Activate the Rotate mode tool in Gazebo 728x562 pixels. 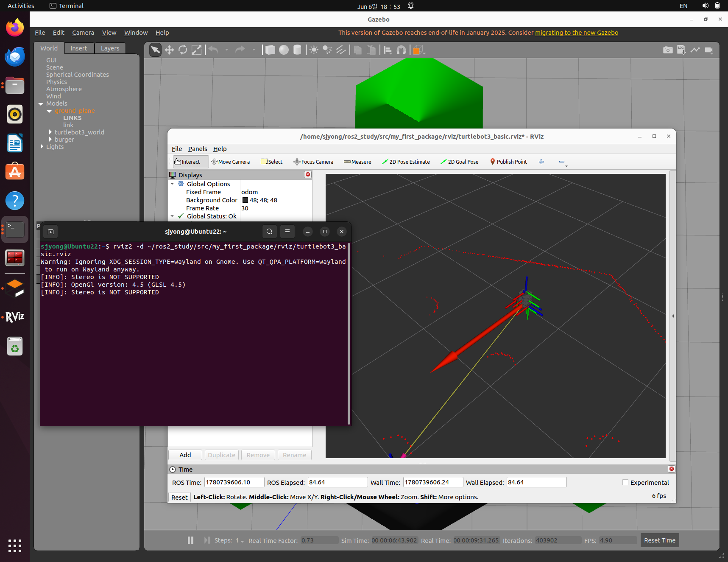pos(183,50)
